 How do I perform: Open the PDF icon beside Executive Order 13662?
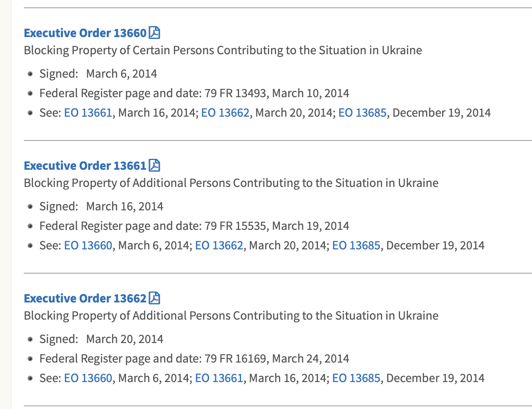(155, 298)
